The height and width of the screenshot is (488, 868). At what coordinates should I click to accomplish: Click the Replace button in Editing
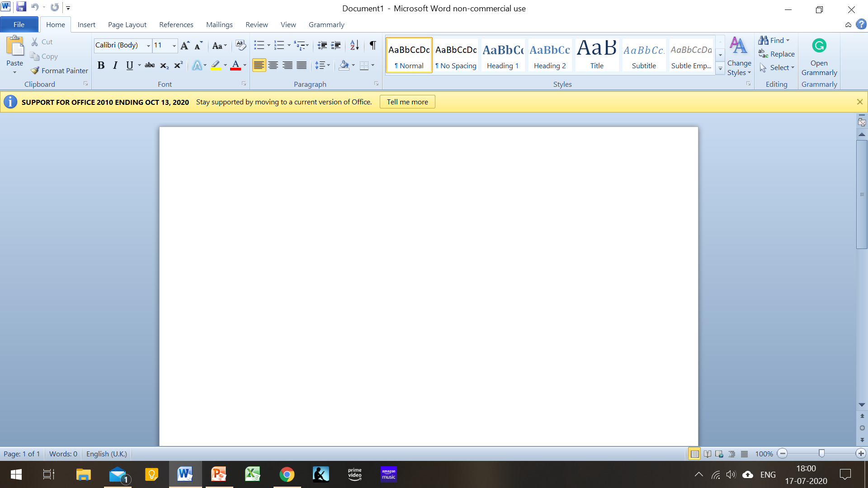(x=777, y=54)
